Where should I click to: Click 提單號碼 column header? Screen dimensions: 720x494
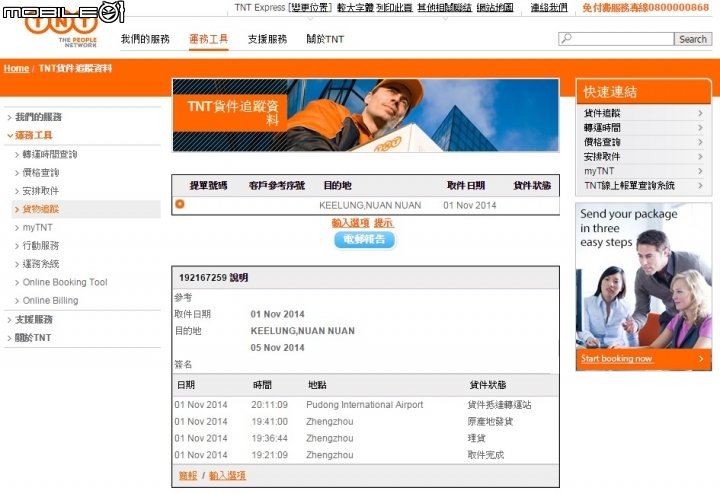(x=208, y=185)
